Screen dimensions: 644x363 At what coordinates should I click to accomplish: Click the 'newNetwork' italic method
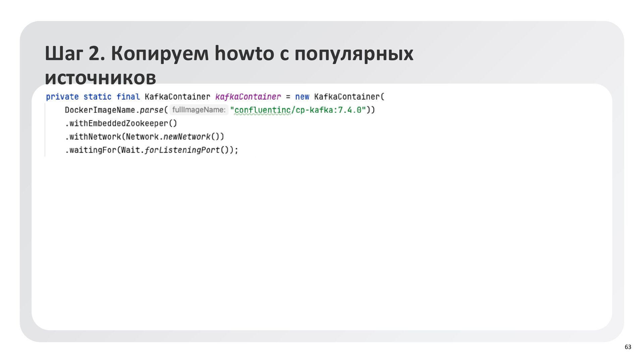(187, 137)
